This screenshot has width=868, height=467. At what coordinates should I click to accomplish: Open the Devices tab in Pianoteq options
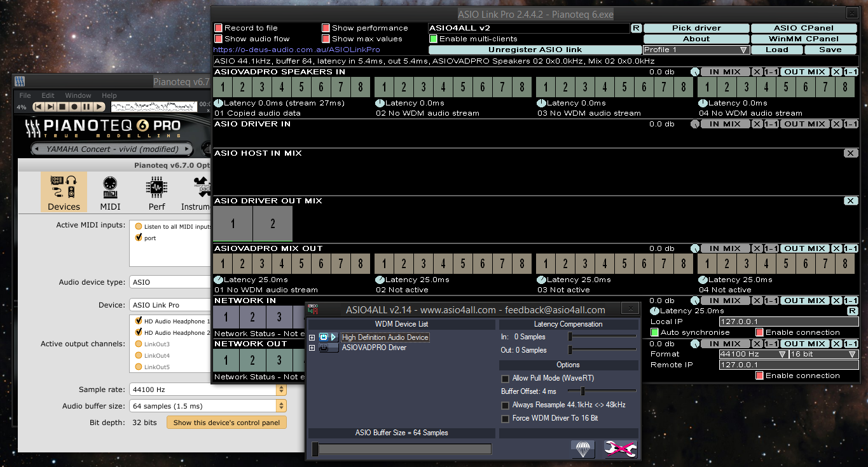click(64, 192)
